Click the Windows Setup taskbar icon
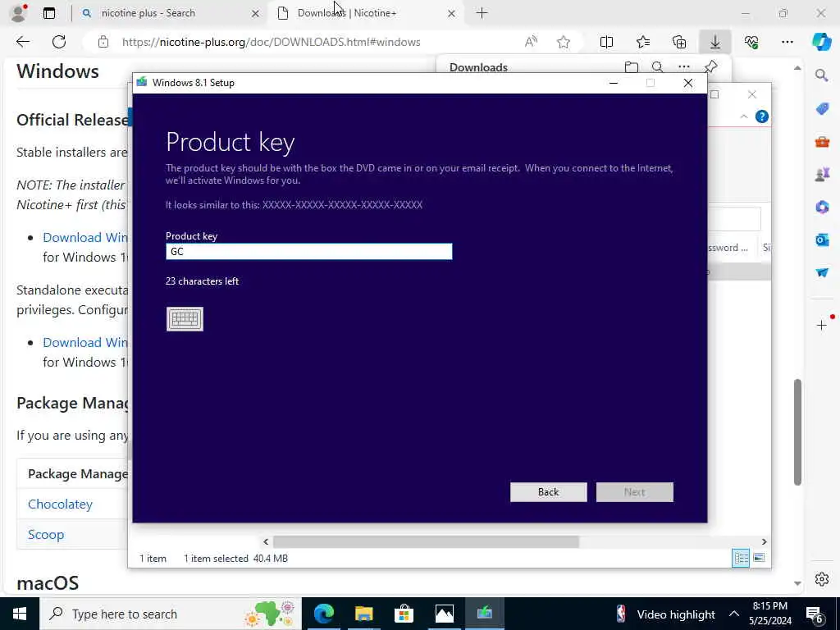Image resolution: width=840 pixels, height=630 pixels. coord(484,614)
